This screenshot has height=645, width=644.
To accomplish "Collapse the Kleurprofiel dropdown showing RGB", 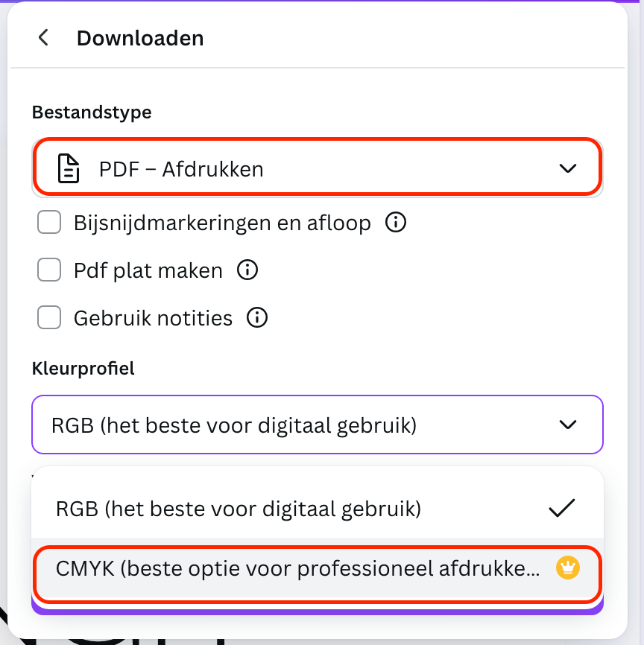I will pyautogui.click(x=317, y=425).
